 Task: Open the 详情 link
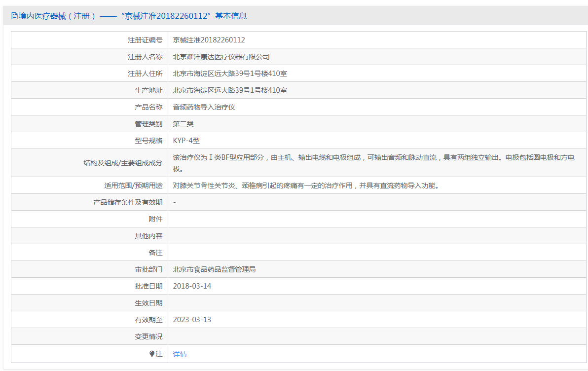click(180, 354)
